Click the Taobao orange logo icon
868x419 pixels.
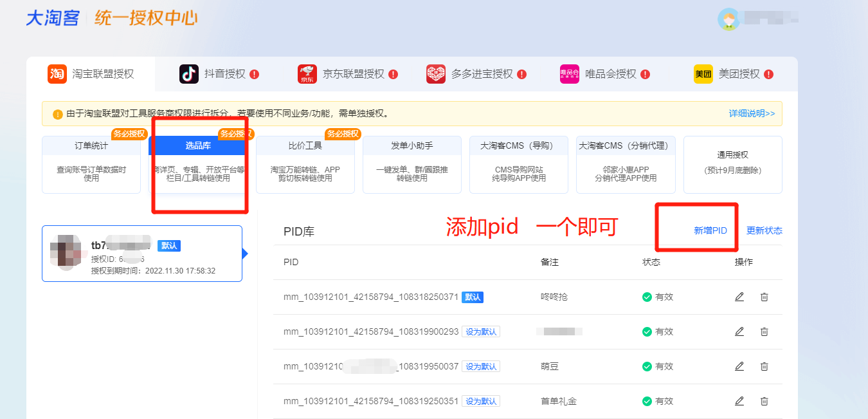tap(57, 74)
